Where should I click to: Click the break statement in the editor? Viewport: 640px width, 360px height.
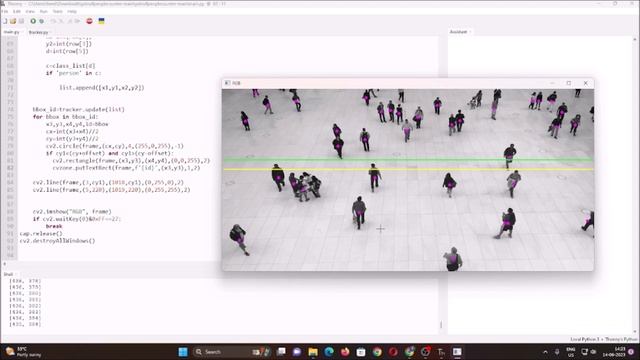54,227
